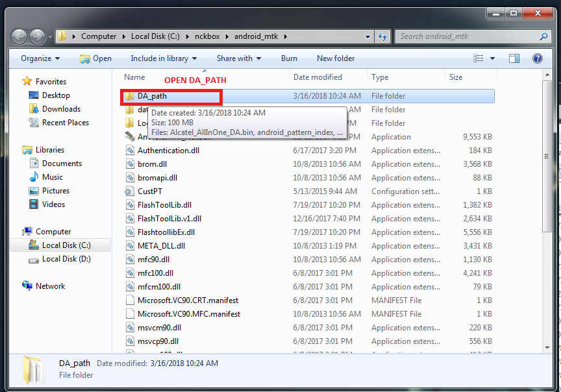Click the brom.dll file icon
561x392 pixels.
point(130,164)
